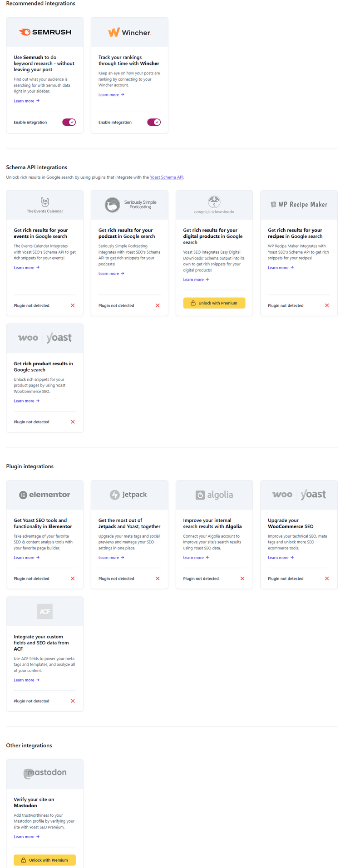This screenshot has height=868, width=345.
Task: Click 'Plugin not detected' on ACF card
Action: tap(31, 701)
